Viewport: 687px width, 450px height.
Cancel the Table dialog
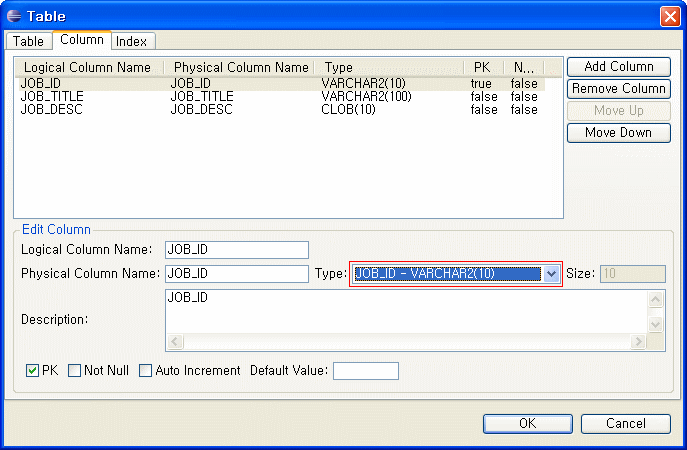625,423
